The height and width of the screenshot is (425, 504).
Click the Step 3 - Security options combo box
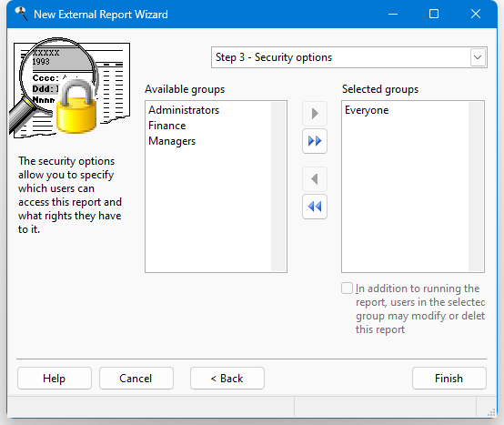click(349, 57)
